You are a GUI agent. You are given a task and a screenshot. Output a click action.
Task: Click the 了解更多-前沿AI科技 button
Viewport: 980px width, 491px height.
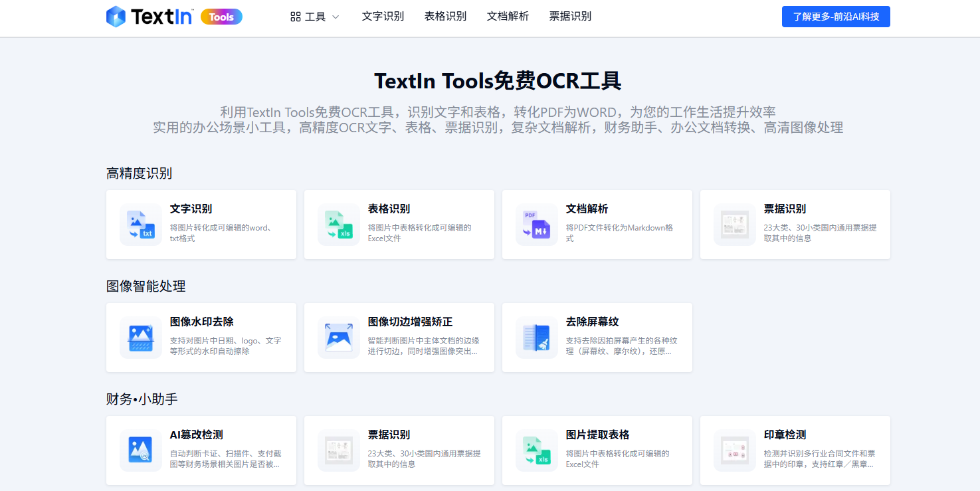836,17
